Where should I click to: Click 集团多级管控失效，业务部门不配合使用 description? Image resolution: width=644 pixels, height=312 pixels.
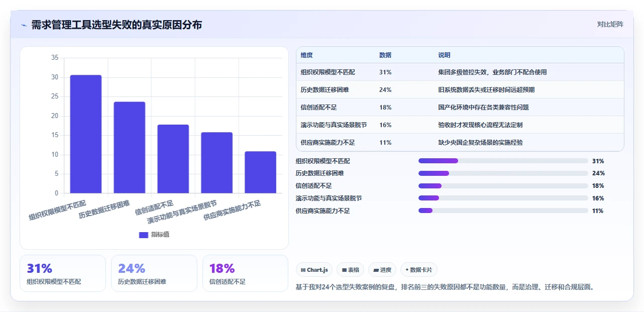(x=492, y=72)
